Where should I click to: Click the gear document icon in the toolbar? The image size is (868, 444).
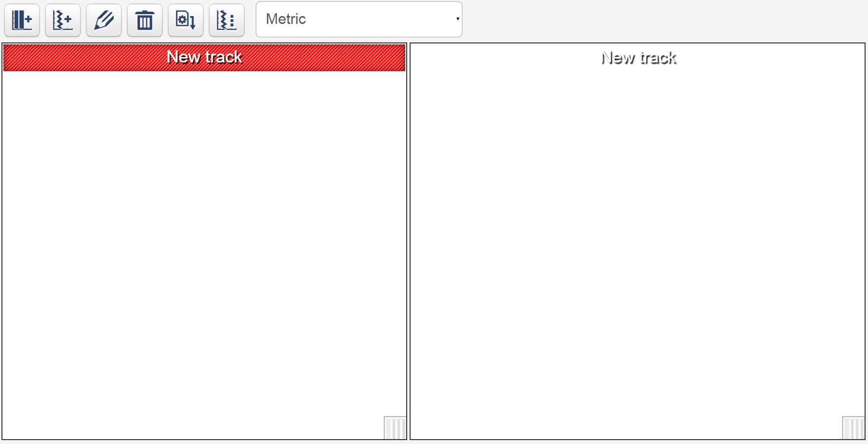click(x=185, y=20)
